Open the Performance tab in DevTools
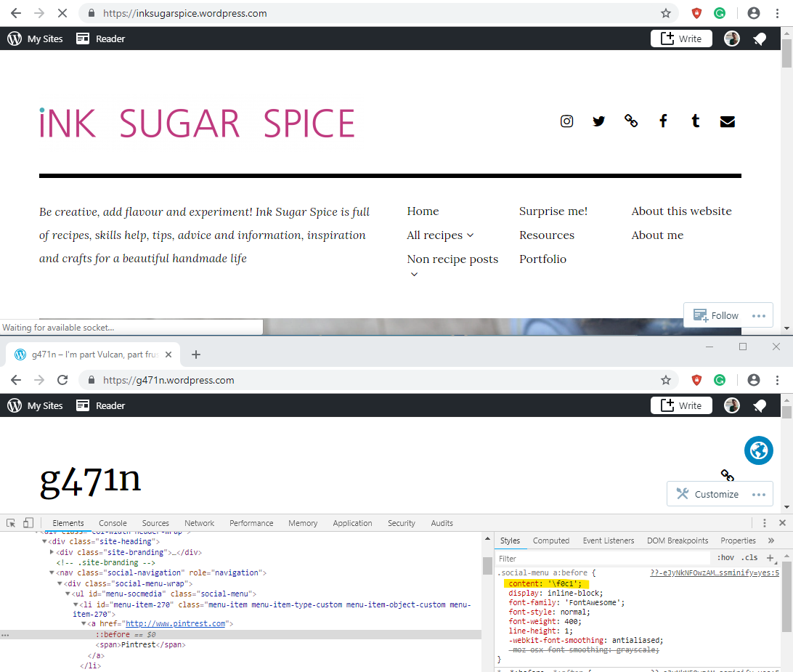This screenshot has height=672, width=793. pos(251,523)
